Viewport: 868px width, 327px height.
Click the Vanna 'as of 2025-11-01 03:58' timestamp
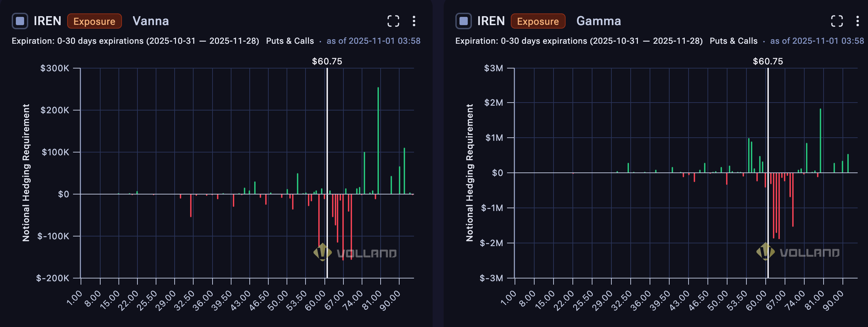click(373, 41)
